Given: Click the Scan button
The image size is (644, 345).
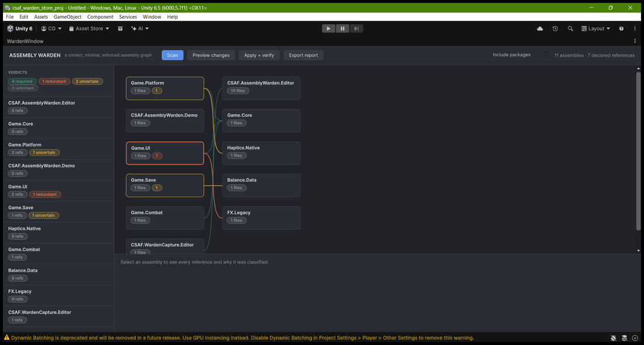Looking at the screenshot, I should tap(173, 55).
